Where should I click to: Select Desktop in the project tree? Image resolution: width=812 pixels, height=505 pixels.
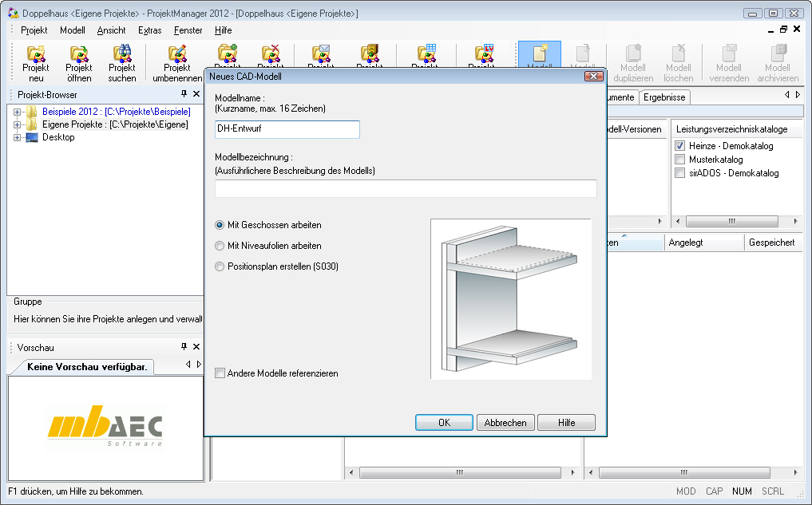tap(58, 138)
